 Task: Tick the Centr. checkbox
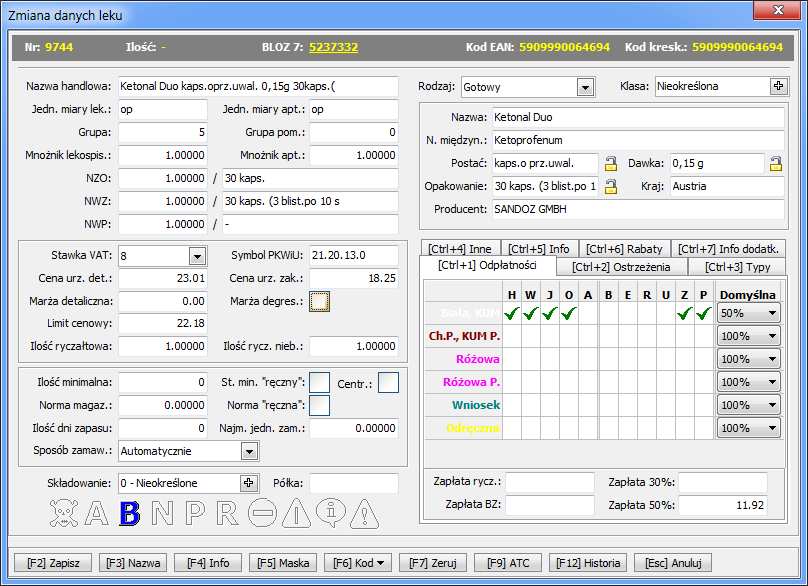coord(388,382)
